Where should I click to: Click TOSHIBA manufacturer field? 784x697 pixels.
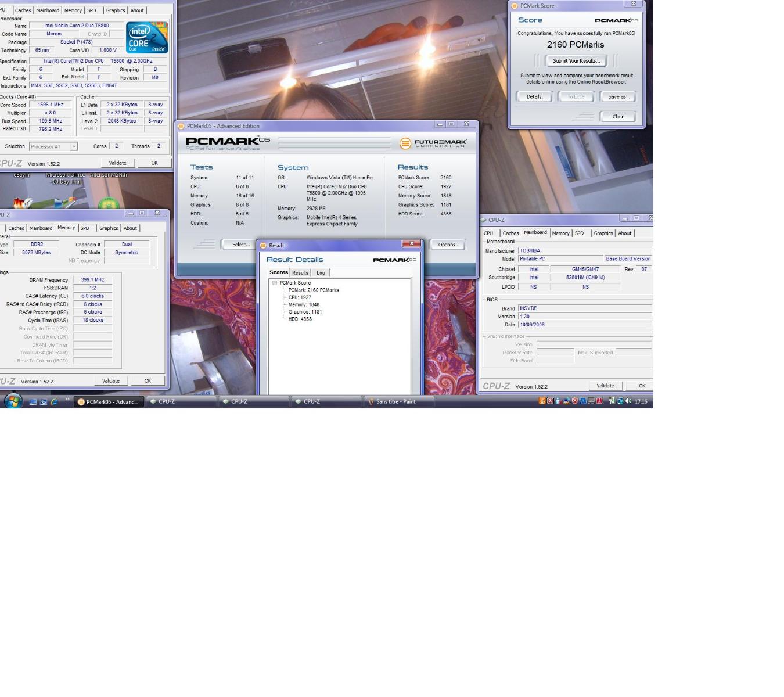(585, 251)
